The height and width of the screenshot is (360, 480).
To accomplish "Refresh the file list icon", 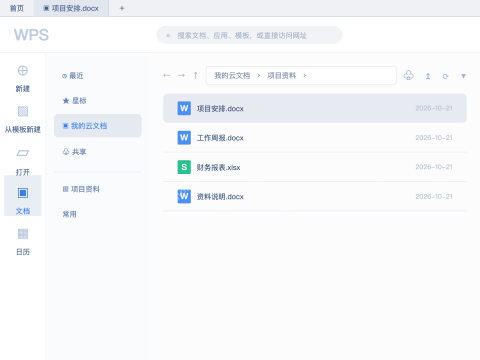I will pos(445,76).
